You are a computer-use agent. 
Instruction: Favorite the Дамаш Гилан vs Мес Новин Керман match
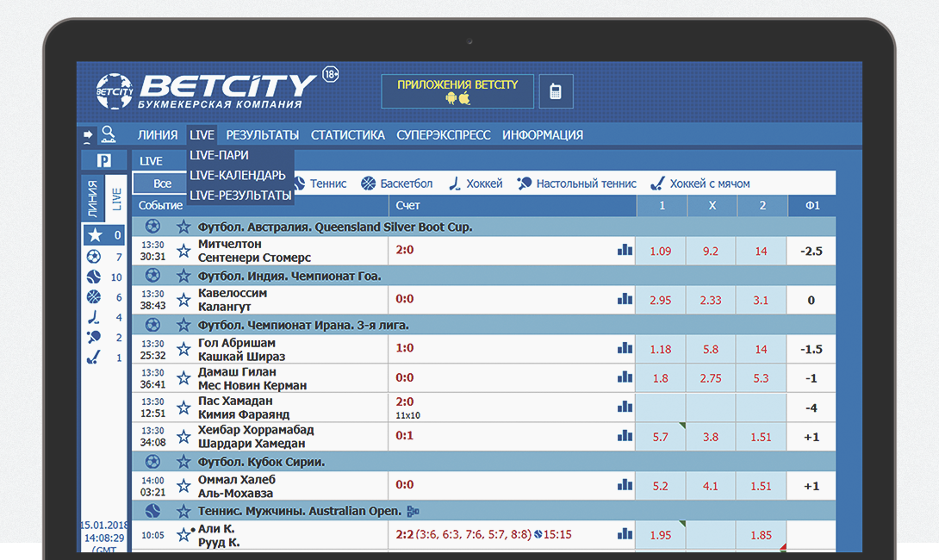pyautogui.click(x=183, y=378)
